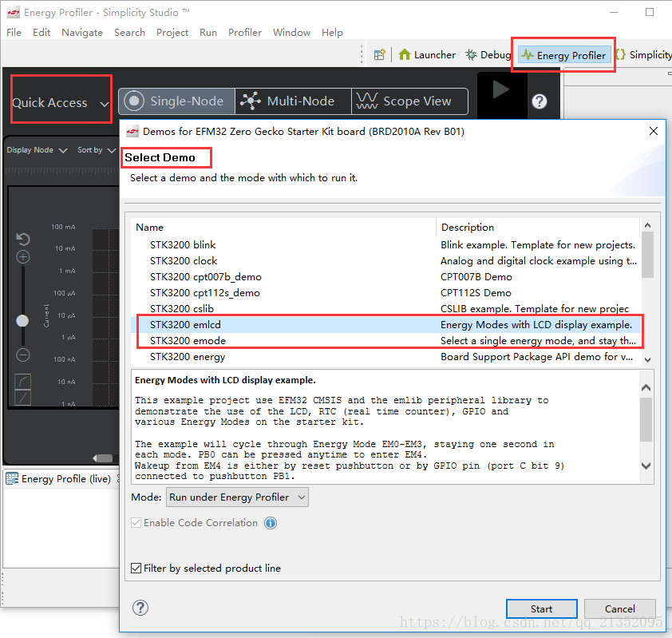This screenshot has height=638, width=672.
Task: Toggle Filter by selected product line
Action: (x=136, y=568)
